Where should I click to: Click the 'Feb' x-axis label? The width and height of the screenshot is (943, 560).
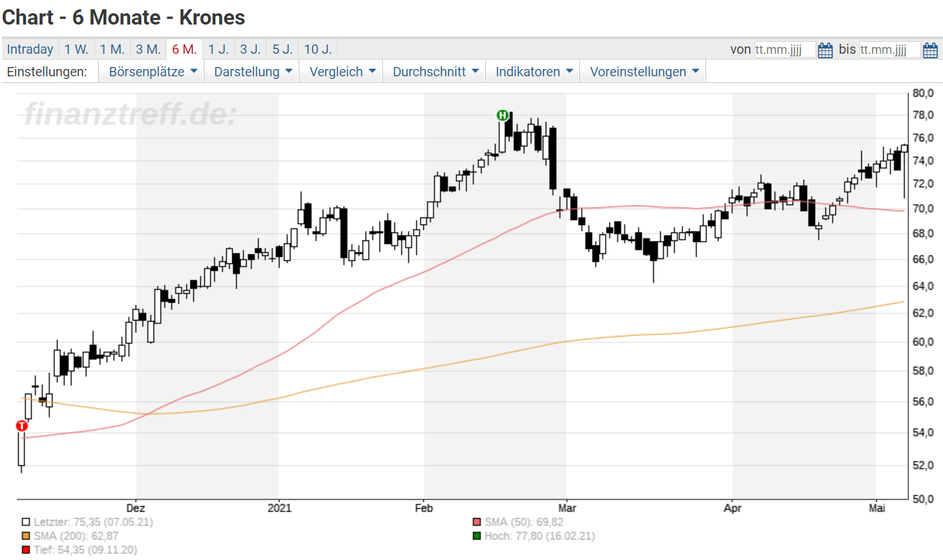[x=424, y=508]
